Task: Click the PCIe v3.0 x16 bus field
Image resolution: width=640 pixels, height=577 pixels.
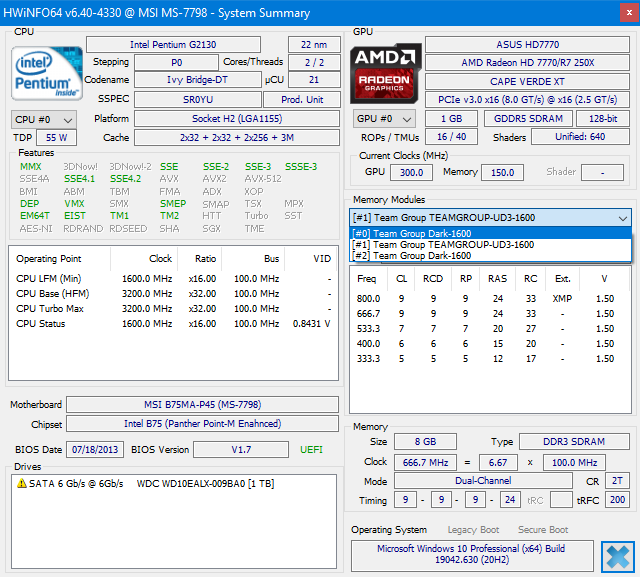Action: coord(527,100)
